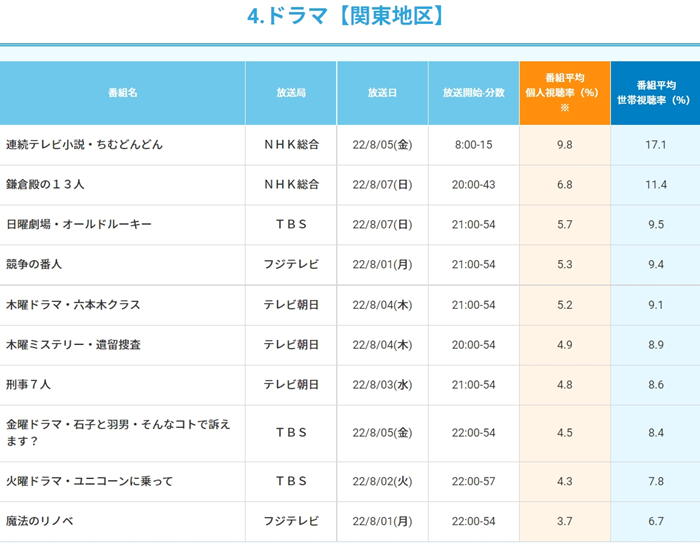Select program '木曜ミステリー・遺留捜査'
Screen dimensions: 700x543
click(73, 345)
